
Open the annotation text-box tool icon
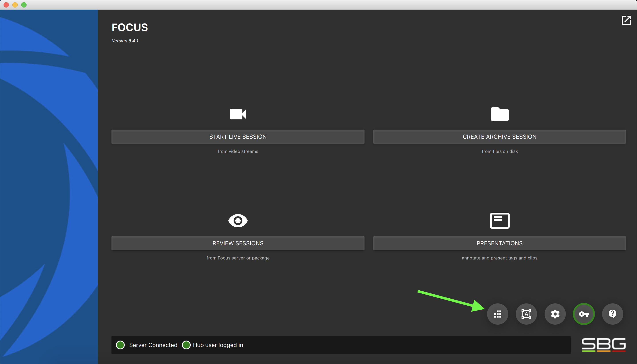click(x=526, y=314)
